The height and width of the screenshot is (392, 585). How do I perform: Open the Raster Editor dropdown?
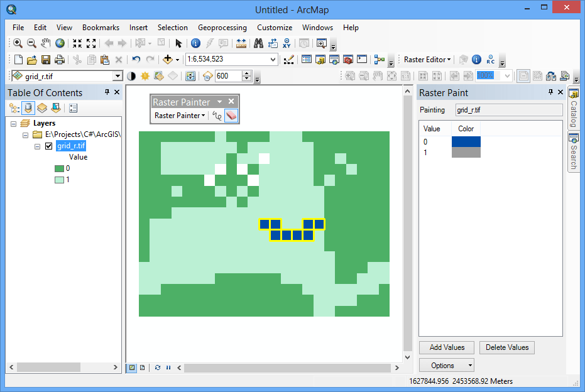427,59
